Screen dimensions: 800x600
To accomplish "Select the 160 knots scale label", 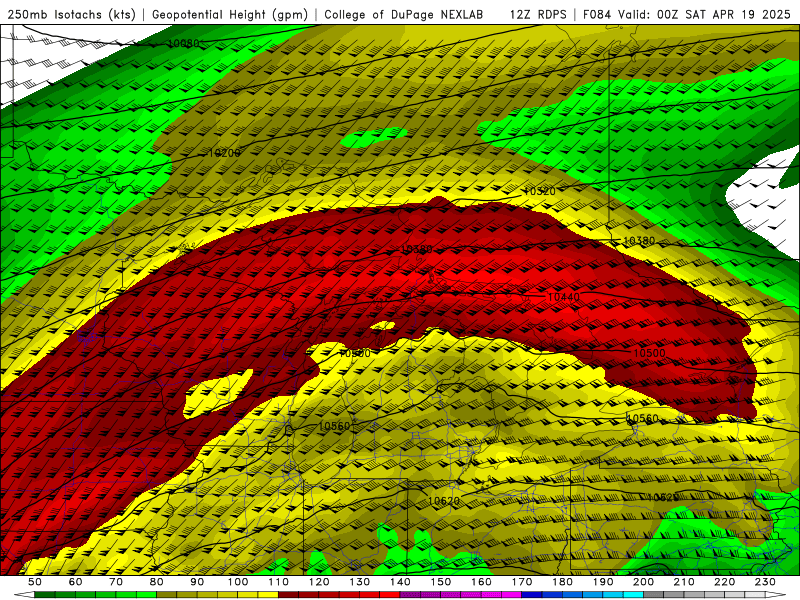I will tap(481, 582).
